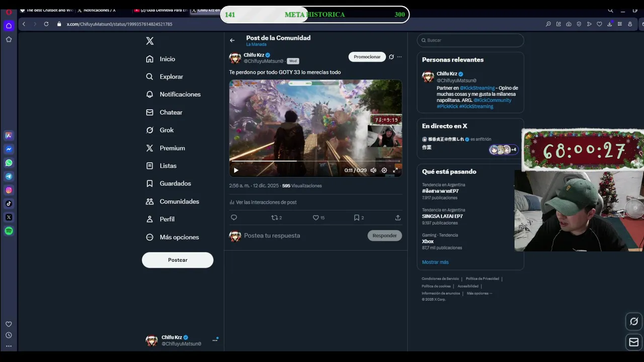Click the X logo in sidebar
Screen dimensions: 644x362
tap(149, 41)
